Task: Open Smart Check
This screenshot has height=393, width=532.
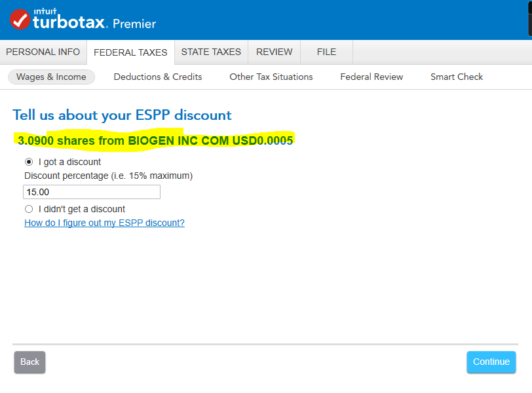Action: [457, 77]
